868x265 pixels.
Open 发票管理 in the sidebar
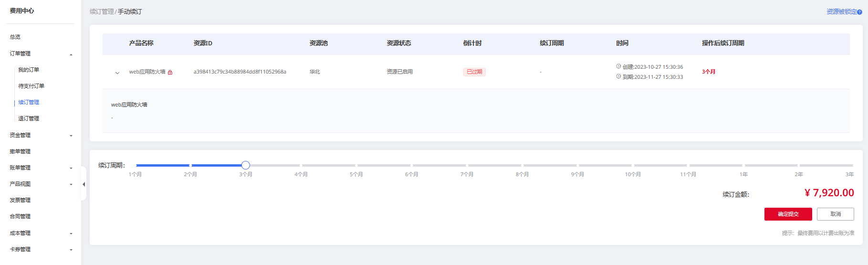pos(20,200)
